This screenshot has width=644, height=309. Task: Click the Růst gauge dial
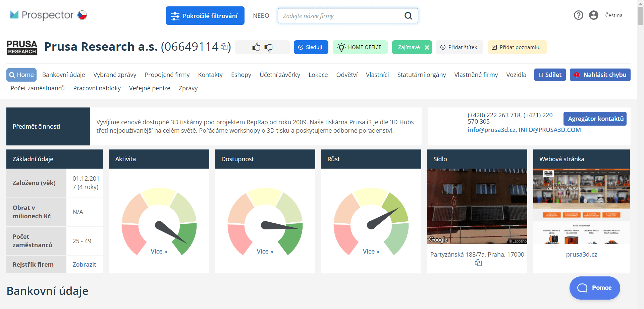pyautogui.click(x=371, y=222)
